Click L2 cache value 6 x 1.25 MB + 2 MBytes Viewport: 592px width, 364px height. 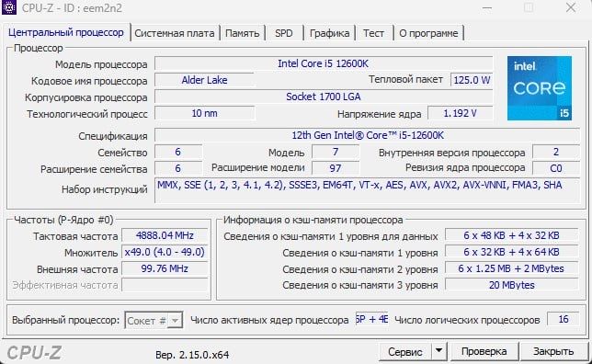click(x=511, y=268)
